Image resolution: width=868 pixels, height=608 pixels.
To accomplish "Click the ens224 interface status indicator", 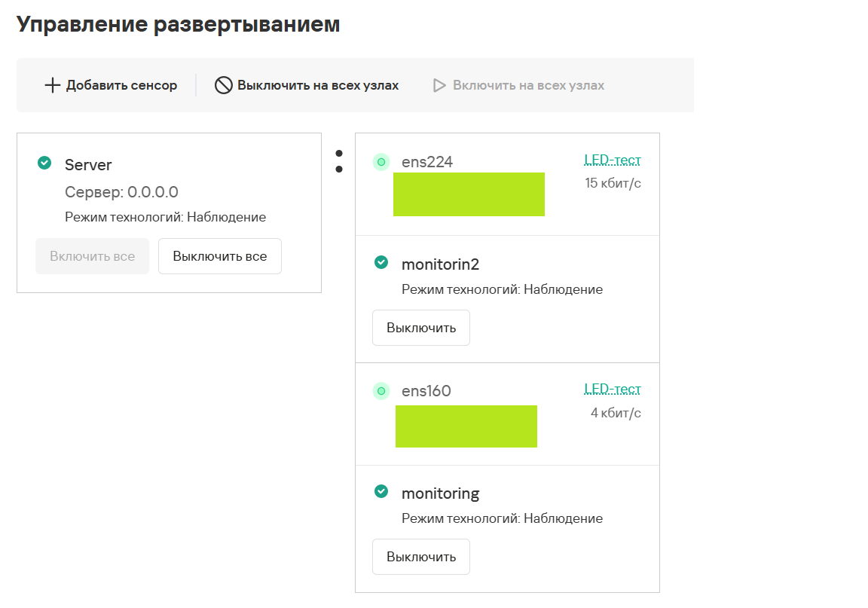I will [381, 161].
